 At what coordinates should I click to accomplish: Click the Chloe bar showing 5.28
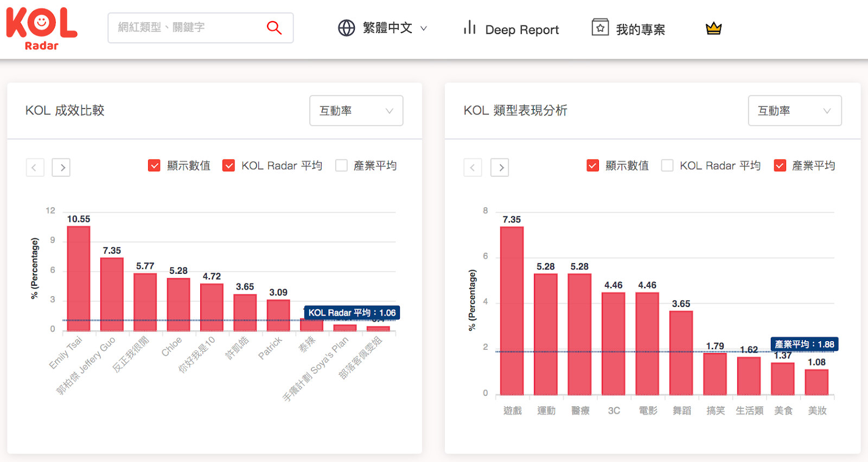tap(178, 305)
